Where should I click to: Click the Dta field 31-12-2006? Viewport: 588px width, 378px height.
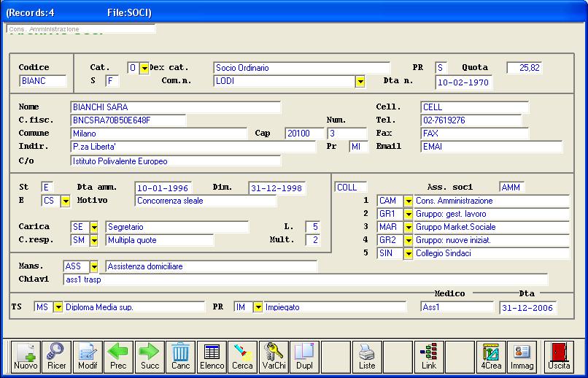[x=528, y=308]
